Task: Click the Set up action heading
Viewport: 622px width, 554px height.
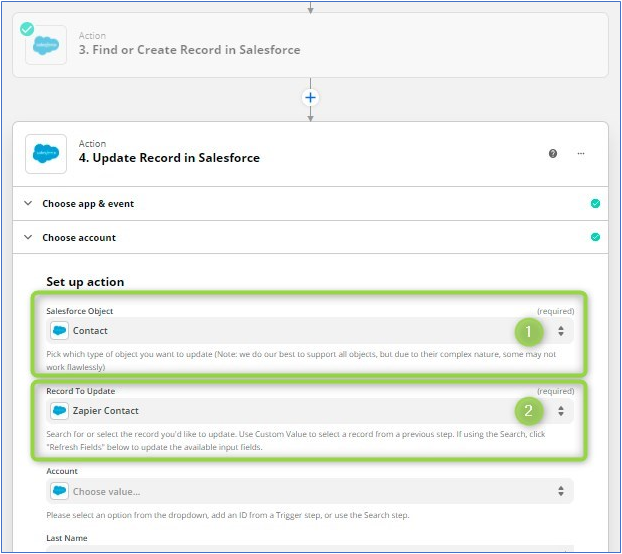Action: [85, 282]
